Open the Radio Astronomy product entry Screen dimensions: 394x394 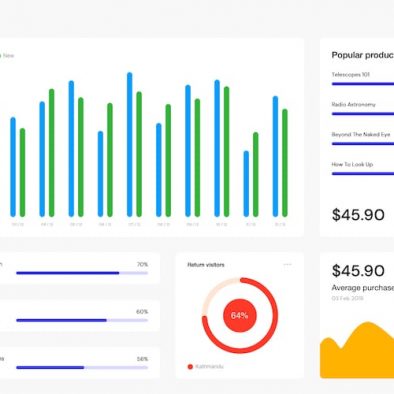pyautogui.click(x=353, y=105)
